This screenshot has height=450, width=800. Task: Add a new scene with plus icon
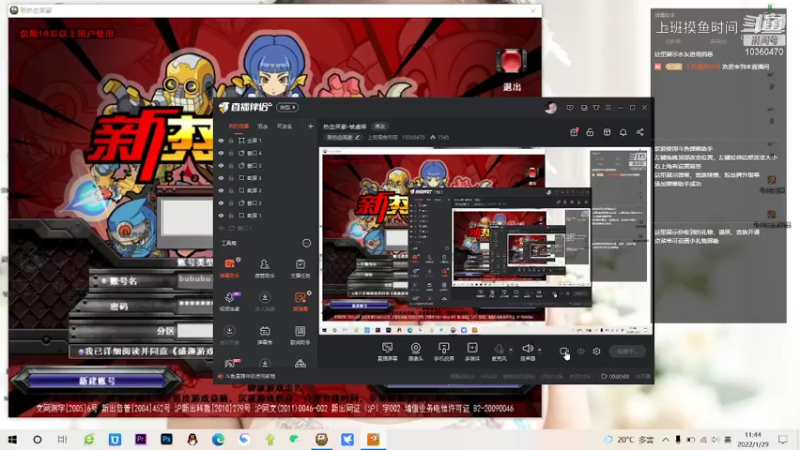coord(310,126)
